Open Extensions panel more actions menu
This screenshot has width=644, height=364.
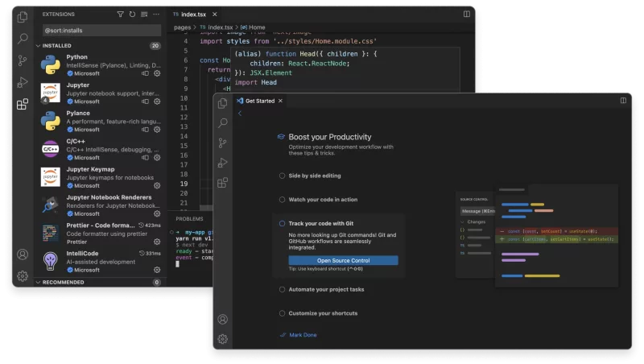(156, 14)
